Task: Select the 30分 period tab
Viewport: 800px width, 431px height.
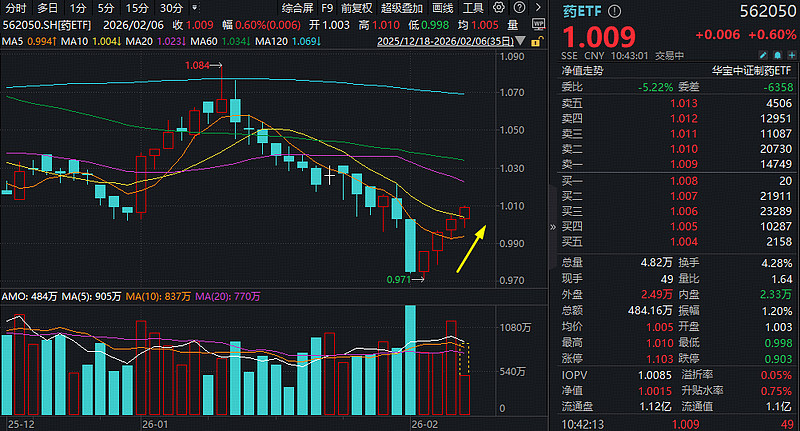Action: 171,8
